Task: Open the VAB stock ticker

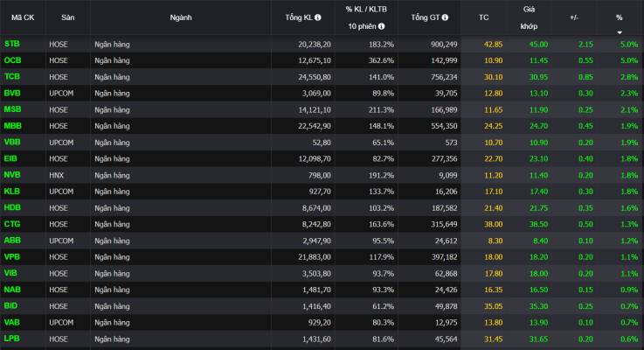Action: point(12,323)
